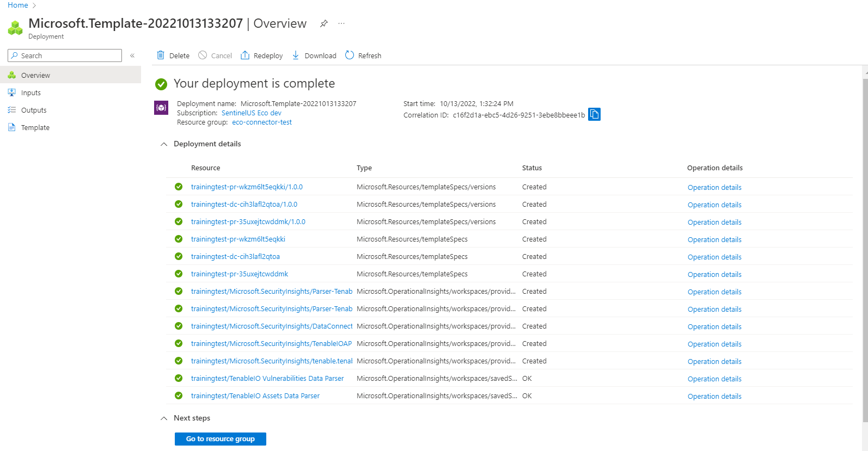The width and height of the screenshot is (868, 451).
Task: Click the green deployment complete checkmark
Action: click(x=161, y=84)
